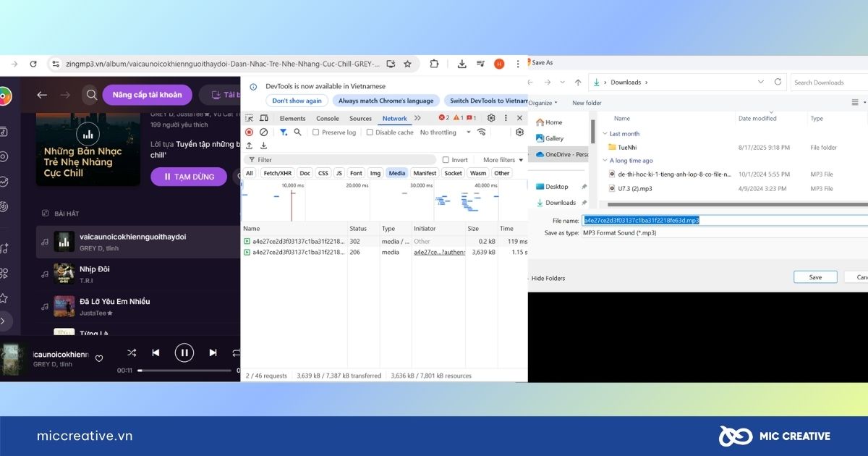The width and height of the screenshot is (868, 456).
Task: Click the red errors count badge
Action: pyautogui.click(x=444, y=118)
